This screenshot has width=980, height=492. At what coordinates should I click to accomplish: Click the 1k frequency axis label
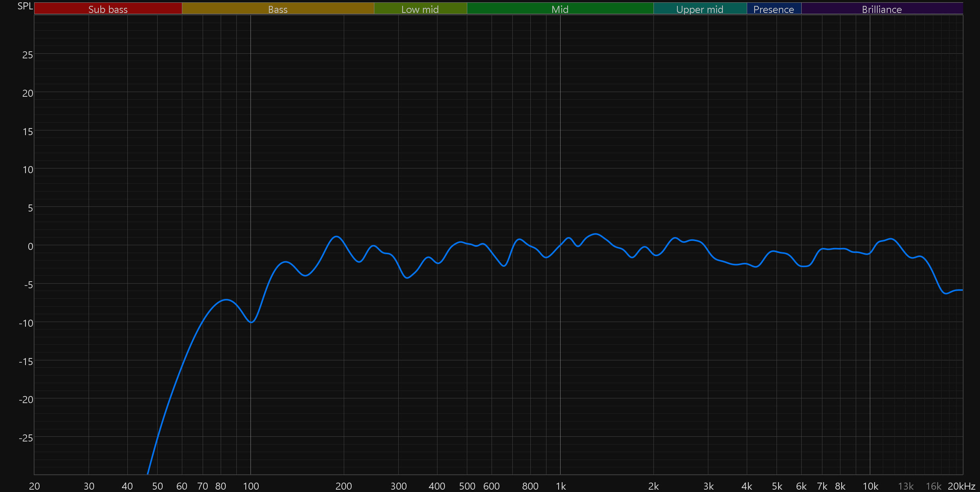coord(561,486)
